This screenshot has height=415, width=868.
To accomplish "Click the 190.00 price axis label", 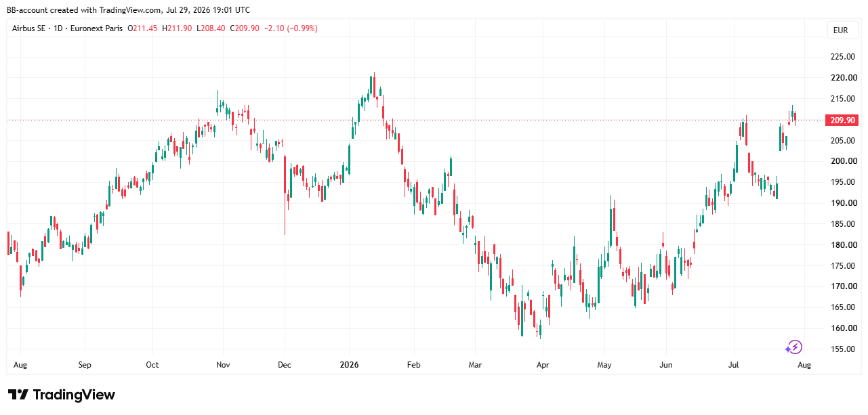I will 844,203.
